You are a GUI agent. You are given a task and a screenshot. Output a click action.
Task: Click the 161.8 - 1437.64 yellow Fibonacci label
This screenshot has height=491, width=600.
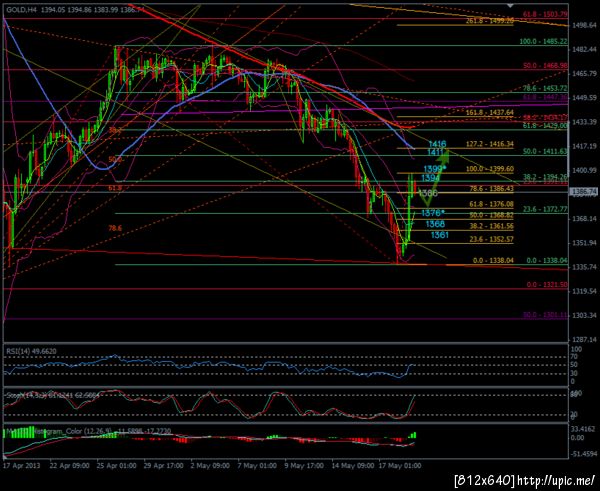489,113
